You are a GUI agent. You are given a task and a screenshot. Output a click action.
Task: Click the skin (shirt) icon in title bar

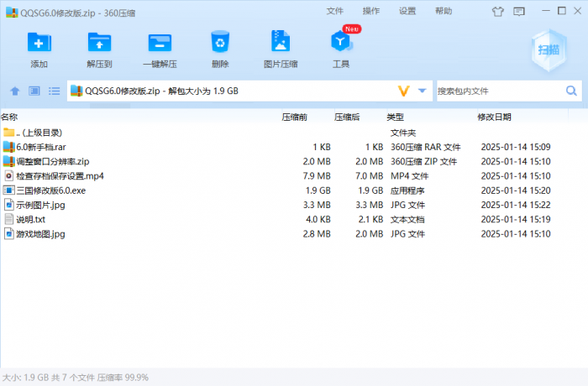coord(497,12)
